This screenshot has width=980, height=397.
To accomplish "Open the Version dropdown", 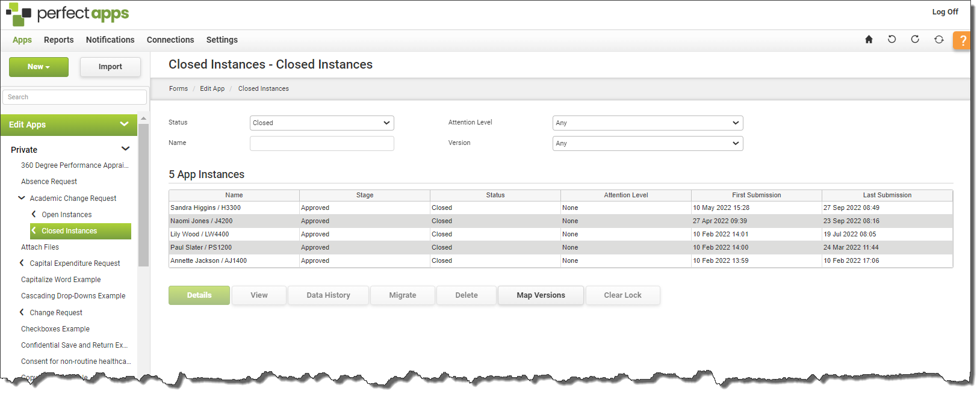I will click(648, 143).
